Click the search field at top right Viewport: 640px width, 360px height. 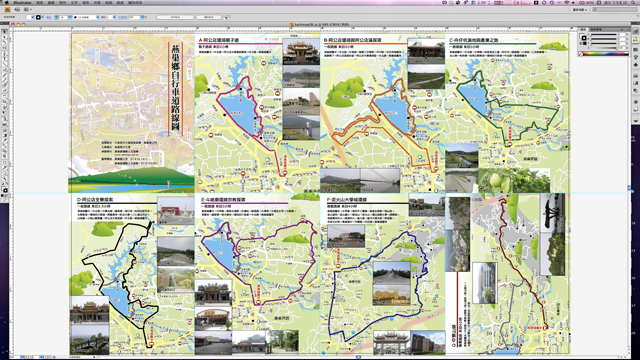615,10
